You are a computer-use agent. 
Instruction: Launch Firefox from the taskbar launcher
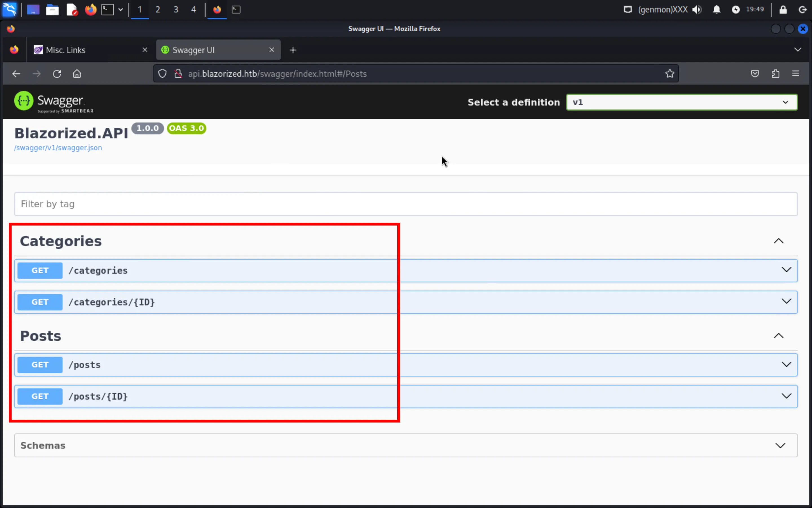(x=91, y=10)
